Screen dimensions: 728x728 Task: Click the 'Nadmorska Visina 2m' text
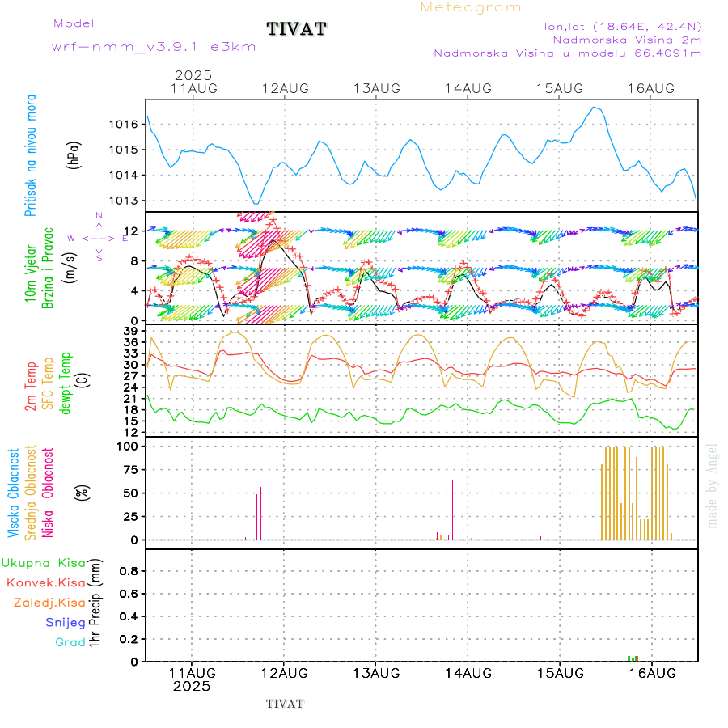coord(627,39)
